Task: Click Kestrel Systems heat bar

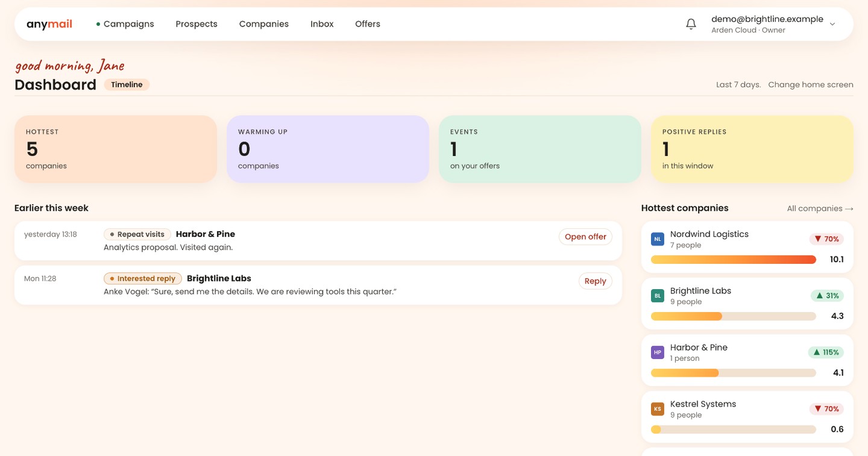Action: pos(734,429)
